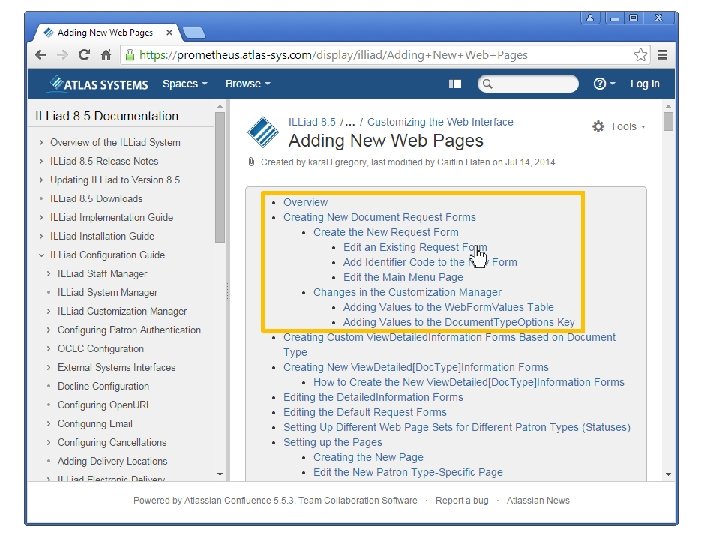Expand ILLiad 8.5 Release Notes node

42,161
